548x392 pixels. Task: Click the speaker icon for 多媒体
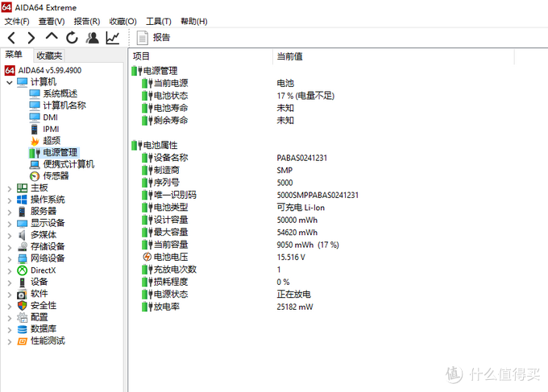(22, 235)
